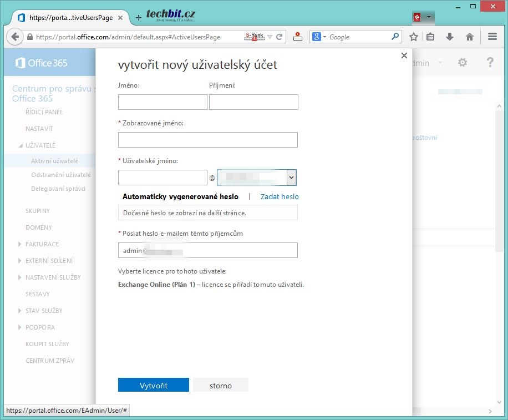
Task: Open the Skupiny sidebar item
Action: 38,211
